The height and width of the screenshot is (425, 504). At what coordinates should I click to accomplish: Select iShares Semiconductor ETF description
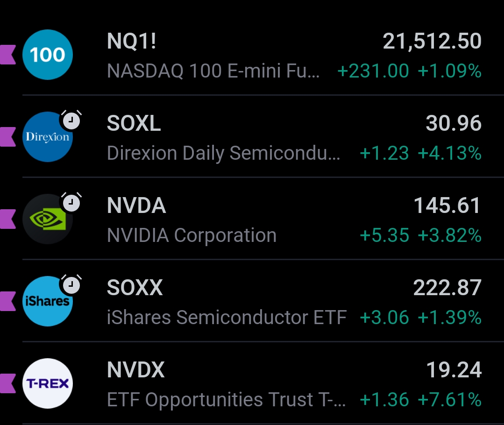[227, 318]
